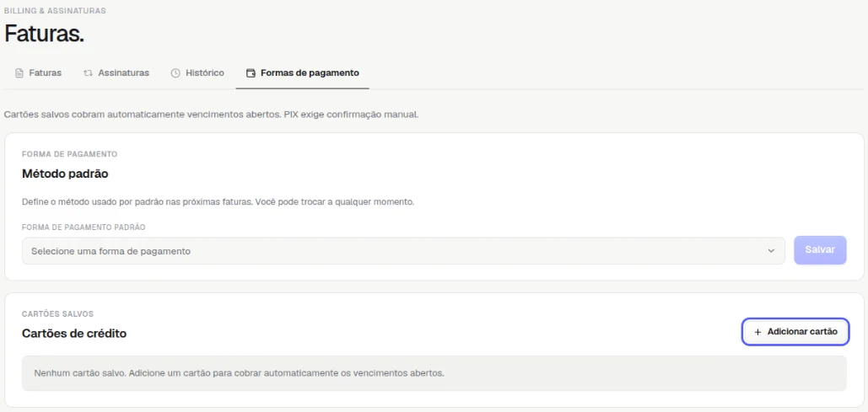Click the 'Faturas.' page heading
The height and width of the screenshot is (412, 868).
[44, 34]
